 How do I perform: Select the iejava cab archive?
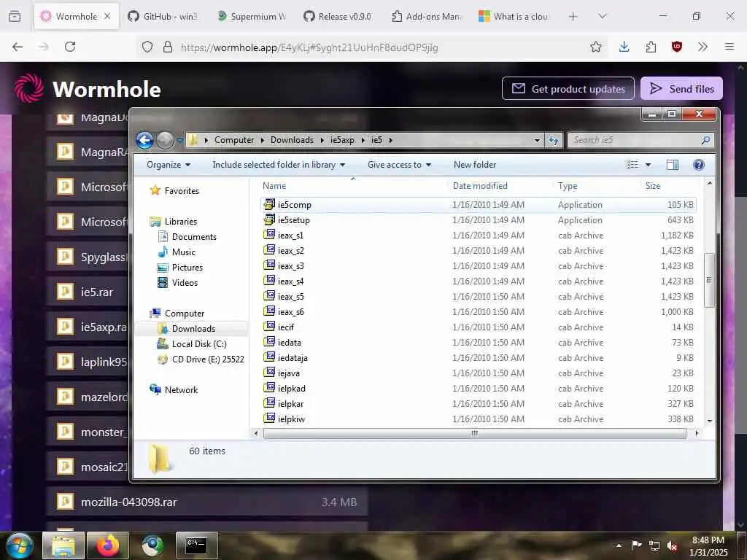479,373
